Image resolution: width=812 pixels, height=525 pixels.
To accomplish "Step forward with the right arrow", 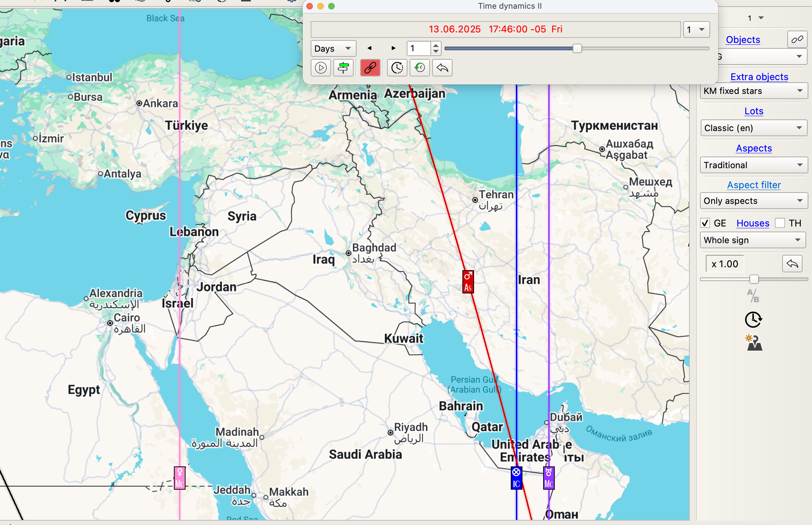I will click(x=393, y=48).
